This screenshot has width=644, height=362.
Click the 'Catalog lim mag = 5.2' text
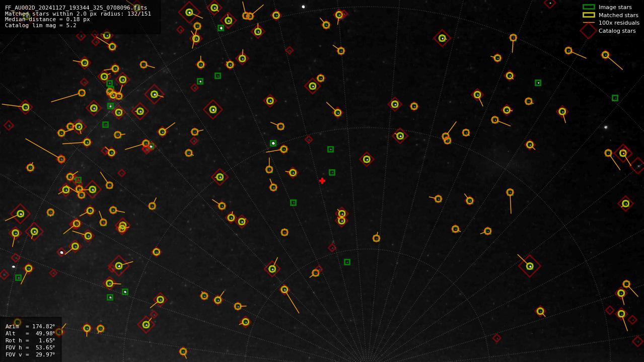[x=41, y=25]
